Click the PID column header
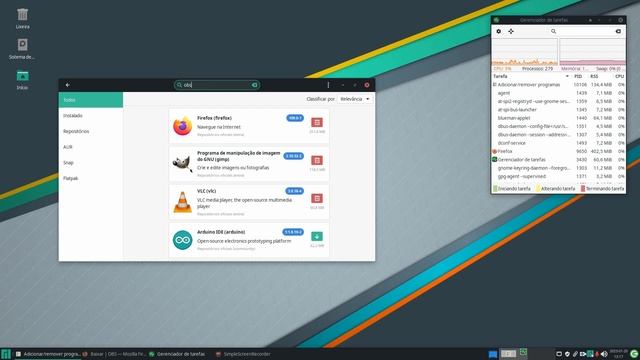The width and height of the screenshot is (640, 360). [x=578, y=76]
